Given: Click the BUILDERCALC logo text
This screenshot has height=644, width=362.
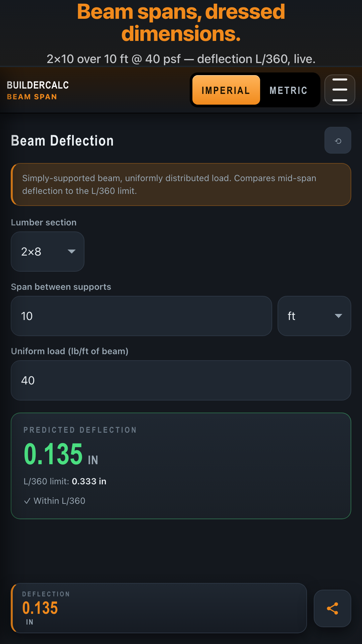Looking at the screenshot, I should [37, 85].
